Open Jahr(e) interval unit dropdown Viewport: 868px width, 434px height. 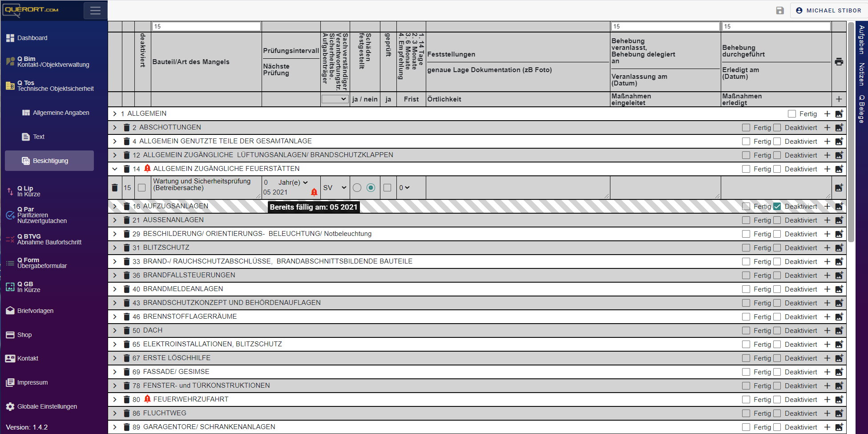point(293,183)
